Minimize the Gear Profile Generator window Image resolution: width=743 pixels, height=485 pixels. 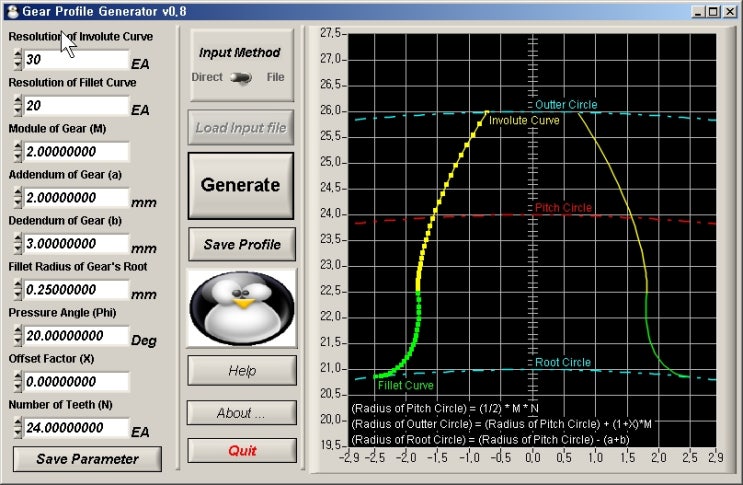tap(698, 12)
